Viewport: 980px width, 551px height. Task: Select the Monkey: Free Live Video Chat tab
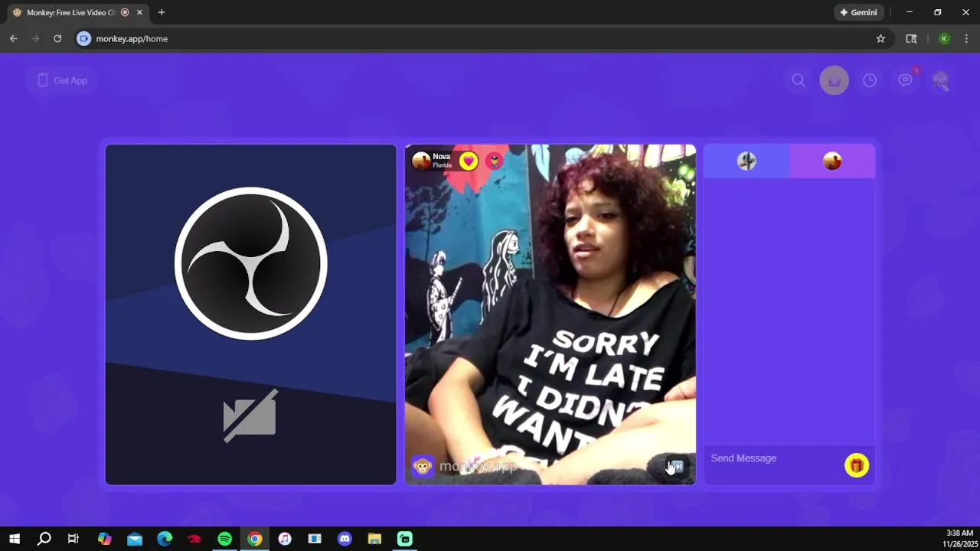pyautogui.click(x=77, y=12)
